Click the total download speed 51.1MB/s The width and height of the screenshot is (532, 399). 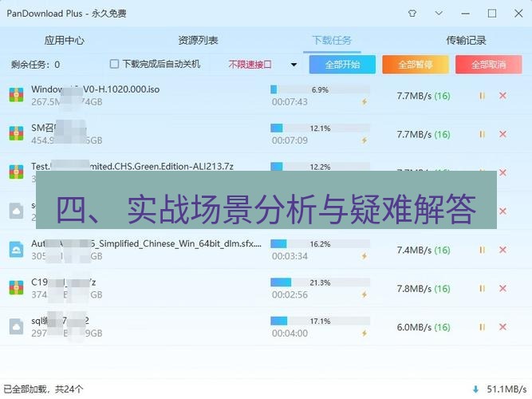coord(506,389)
